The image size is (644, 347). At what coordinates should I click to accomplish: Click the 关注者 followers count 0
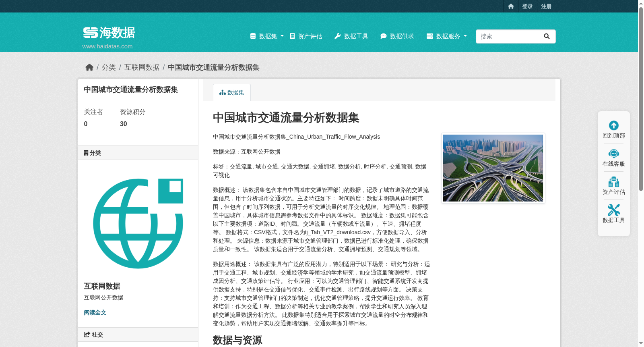pyautogui.click(x=86, y=124)
